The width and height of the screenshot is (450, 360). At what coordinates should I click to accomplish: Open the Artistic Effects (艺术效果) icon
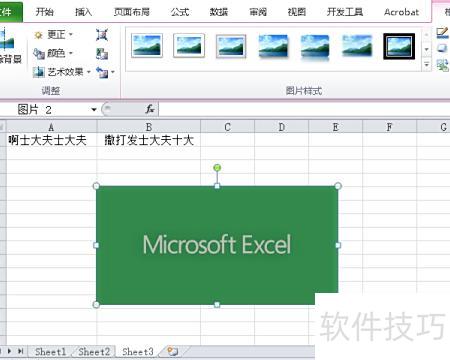pyautogui.click(x=39, y=72)
